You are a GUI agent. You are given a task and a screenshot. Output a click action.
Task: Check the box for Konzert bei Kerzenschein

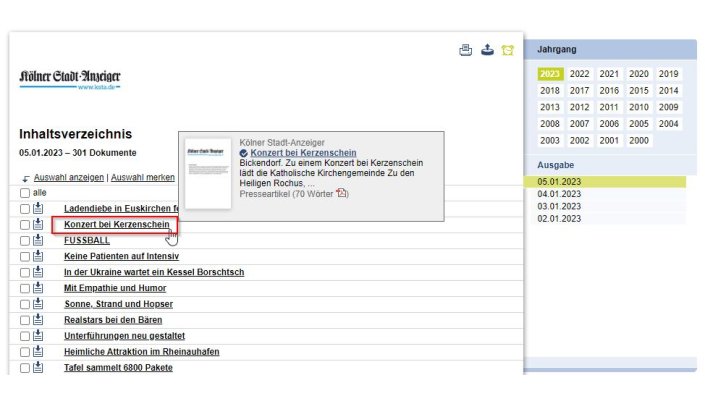click(25, 225)
